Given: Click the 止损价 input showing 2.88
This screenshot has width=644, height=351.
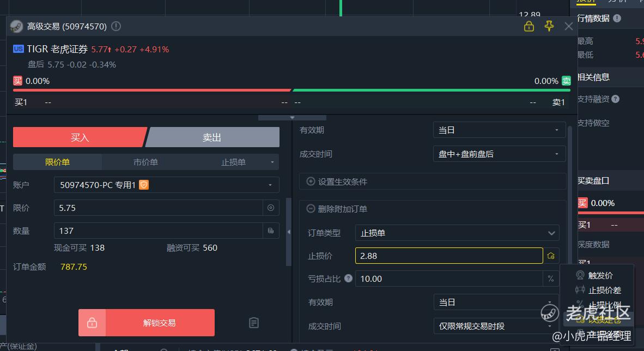Looking at the screenshot, I should 449,256.
